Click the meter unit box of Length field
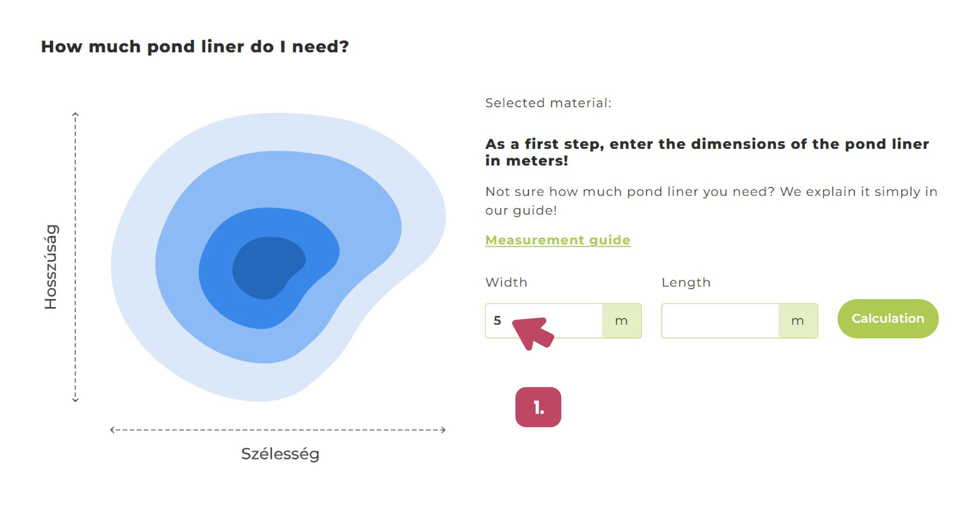This screenshot has height=512, width=980. pyautogui.click(x=797, y=321)
